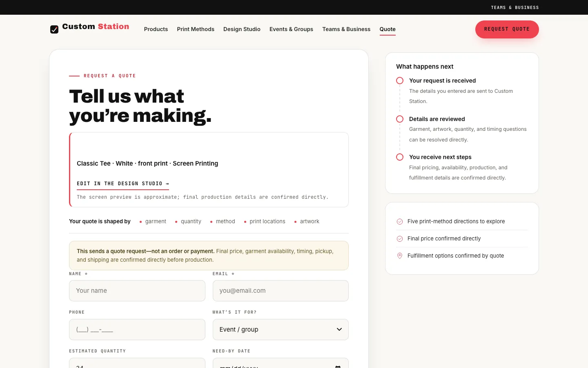The image size is (588, 368).
Task: Click the Custom Station checkmark logo icon
Action: [54, 29]
